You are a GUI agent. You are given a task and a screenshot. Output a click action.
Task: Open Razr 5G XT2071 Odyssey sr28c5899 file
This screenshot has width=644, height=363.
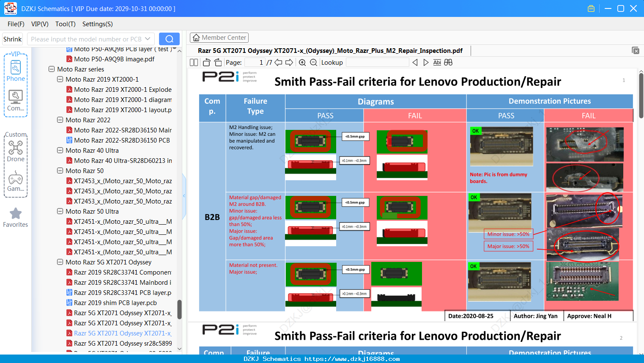click(x=119, y=344)
